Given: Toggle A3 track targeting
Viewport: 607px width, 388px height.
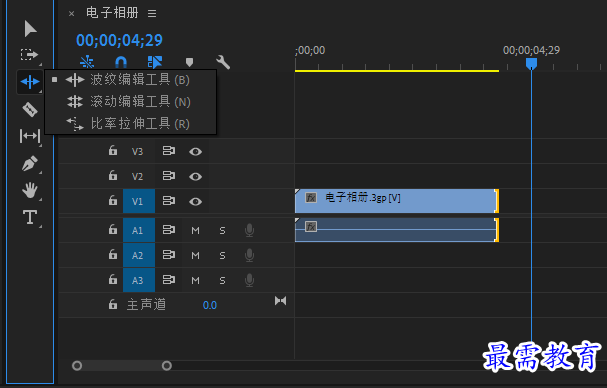Looking at the screenshot, I should (x=139, y=280).
